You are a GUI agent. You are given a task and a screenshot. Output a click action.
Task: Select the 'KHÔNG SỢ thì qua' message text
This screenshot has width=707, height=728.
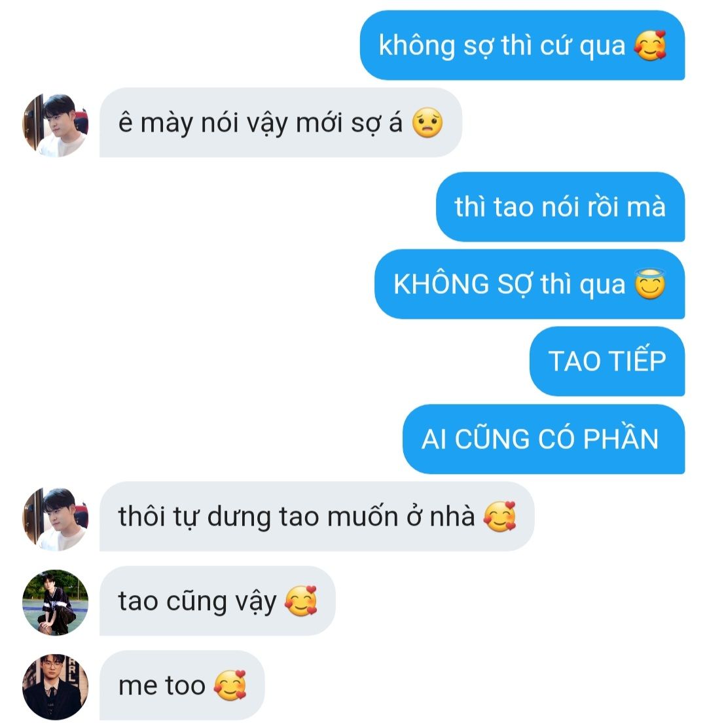tap(509, 284)
